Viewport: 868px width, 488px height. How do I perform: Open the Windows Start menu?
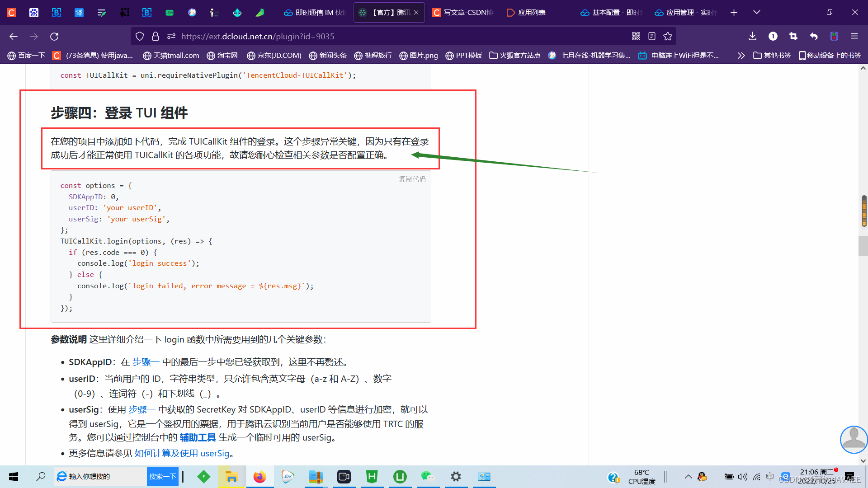14,477
